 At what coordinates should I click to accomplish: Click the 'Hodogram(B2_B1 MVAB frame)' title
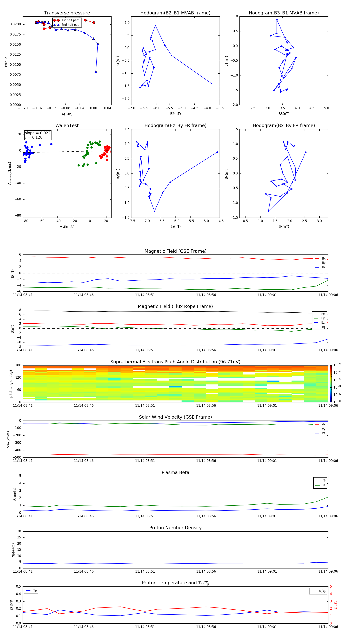point(175,13)
